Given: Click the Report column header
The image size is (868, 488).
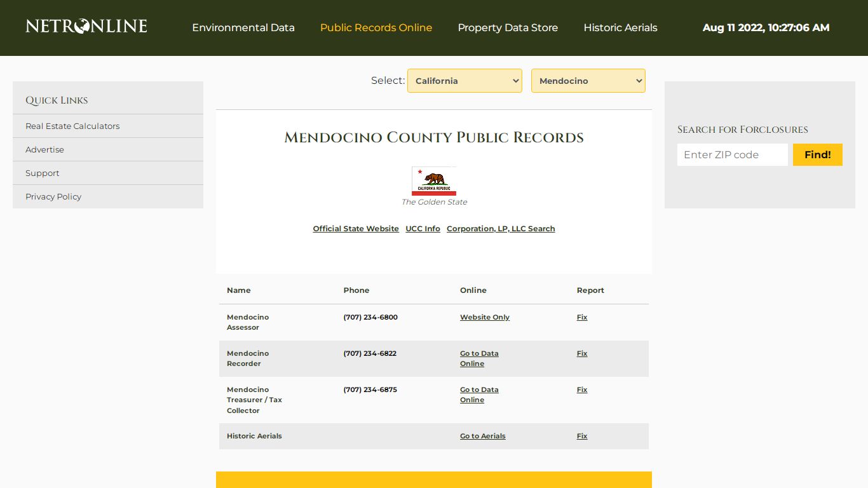Looking at the screenshot, I should point(590,290).
